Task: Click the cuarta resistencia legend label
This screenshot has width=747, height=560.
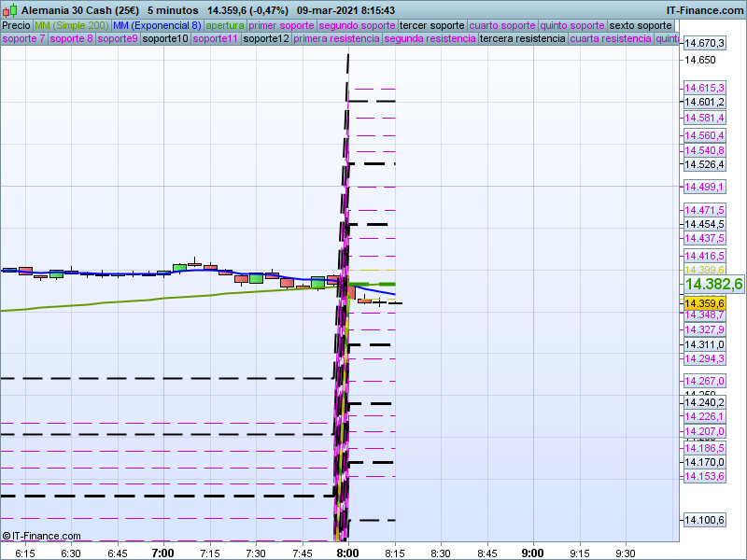Action: tap(611, 39)
